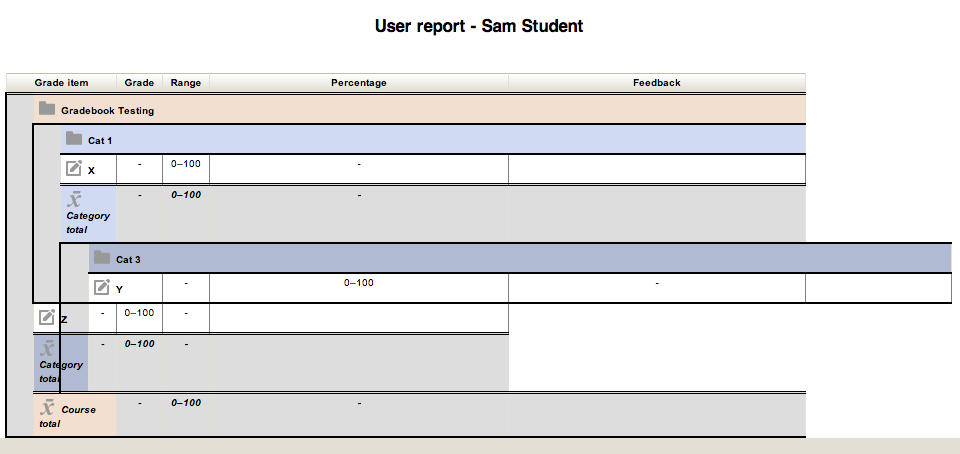Click the edit icon next to item Y
The image size is (960, 454).
pos(102,286)
